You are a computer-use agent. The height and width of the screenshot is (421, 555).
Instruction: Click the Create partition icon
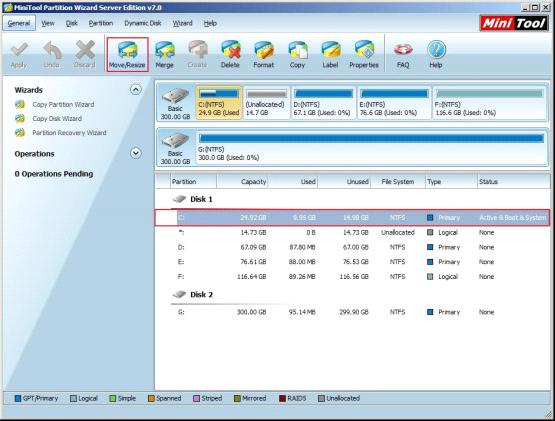click(x=198, y=55)
